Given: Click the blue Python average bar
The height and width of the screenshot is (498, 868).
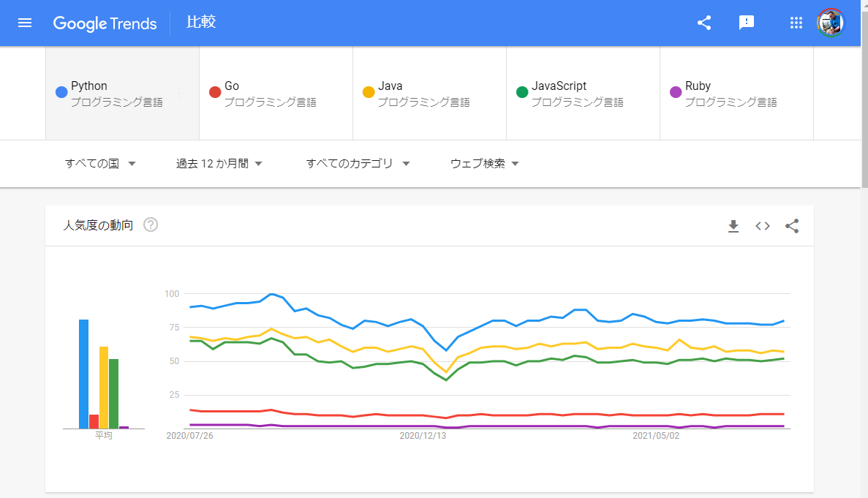Looking at the screenshot, I should tap(83, 374).
